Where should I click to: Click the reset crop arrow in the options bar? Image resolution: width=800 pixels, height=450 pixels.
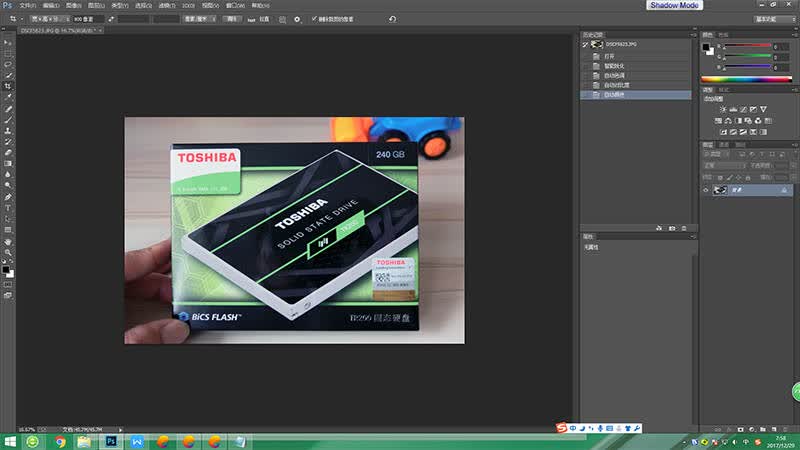(x=392, y=19)
